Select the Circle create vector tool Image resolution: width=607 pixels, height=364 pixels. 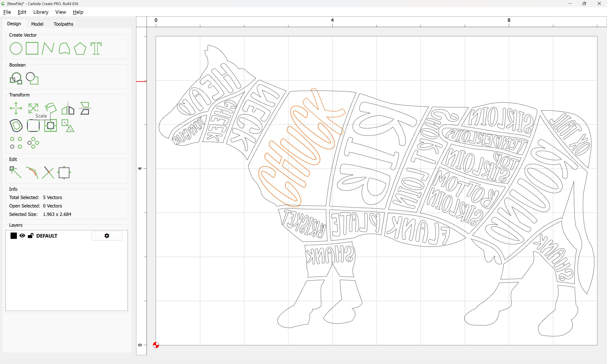click(16, 48)
